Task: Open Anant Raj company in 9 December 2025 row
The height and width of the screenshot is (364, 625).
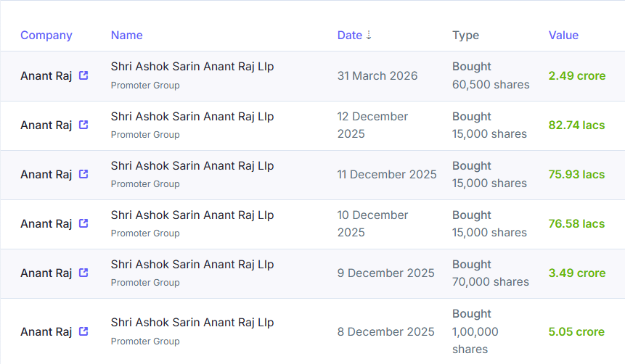Action: point(46,273)
